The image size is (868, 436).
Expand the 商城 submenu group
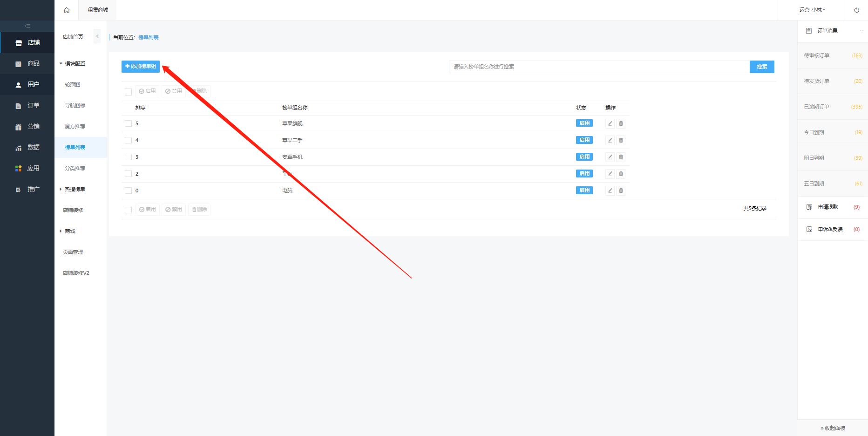pyautogui.click(x=67, y=231)
